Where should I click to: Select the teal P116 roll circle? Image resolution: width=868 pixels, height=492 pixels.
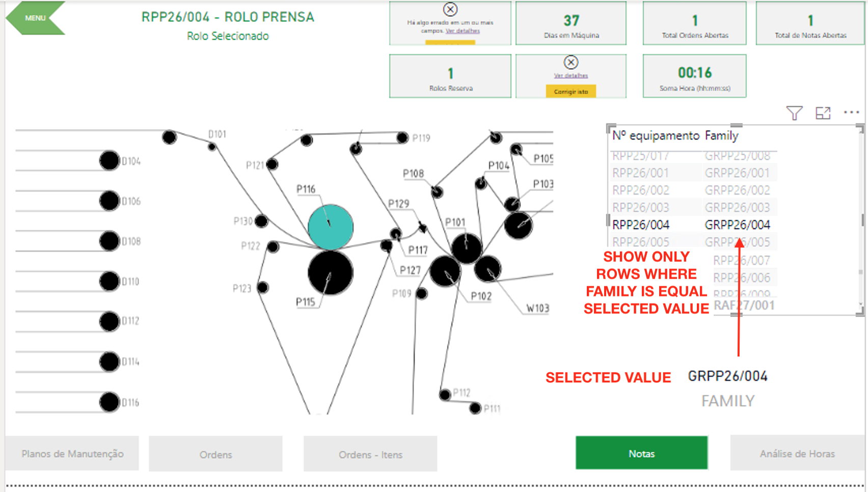click(331, 227)
